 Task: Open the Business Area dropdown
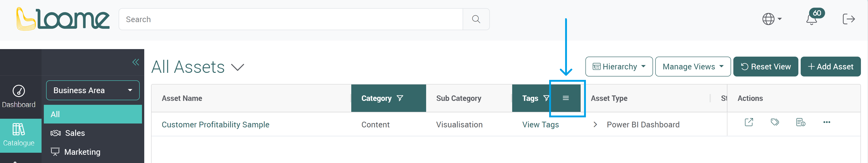pos(93,90)
